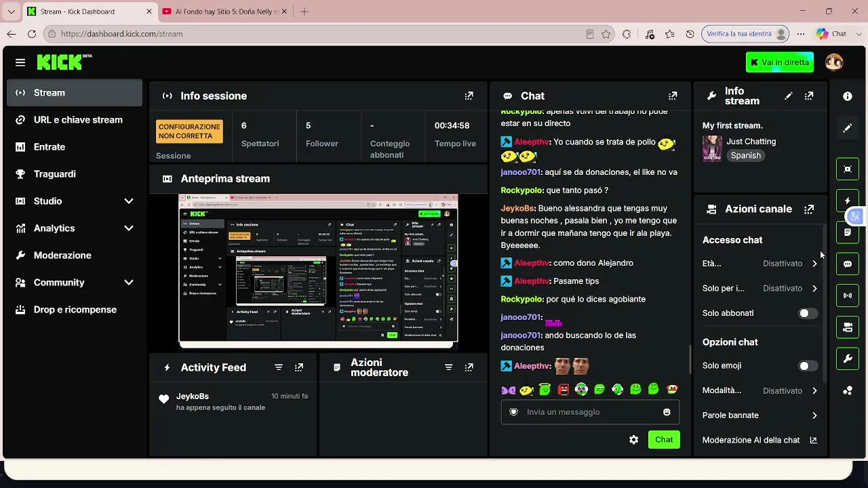Open the hamburger menu next to Kick logo
Image resolution: width=868 pixels, height=488 pixels.
[20, 62]
